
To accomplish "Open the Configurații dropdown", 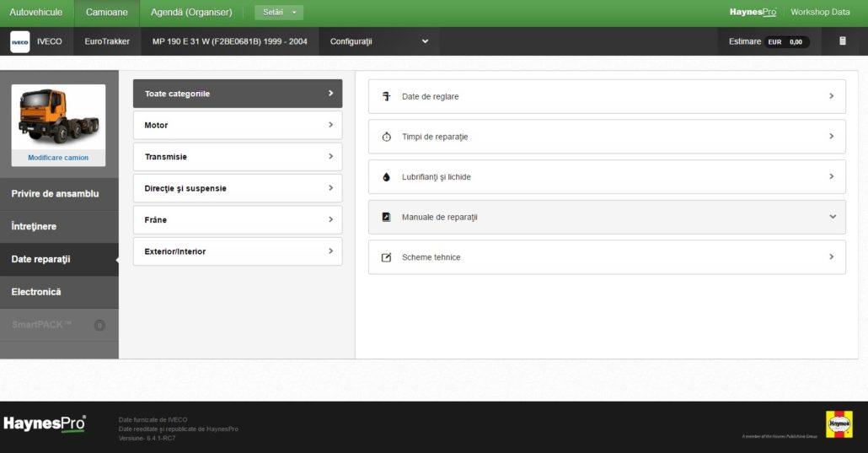I will click(x=379, y=41).
